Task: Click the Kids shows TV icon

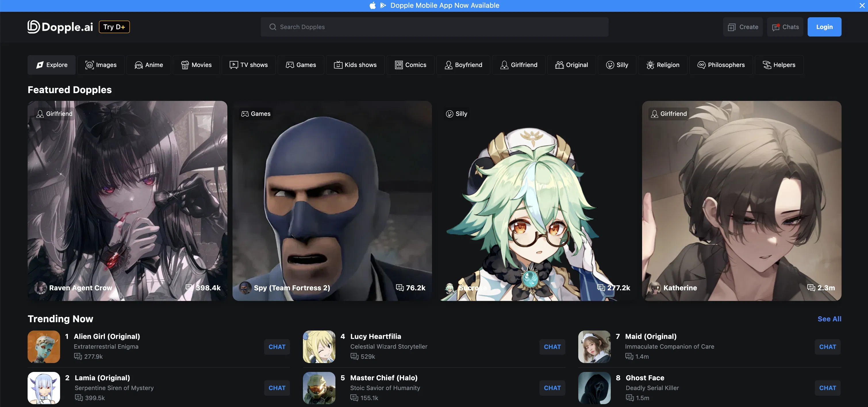Action: (338, 65)
